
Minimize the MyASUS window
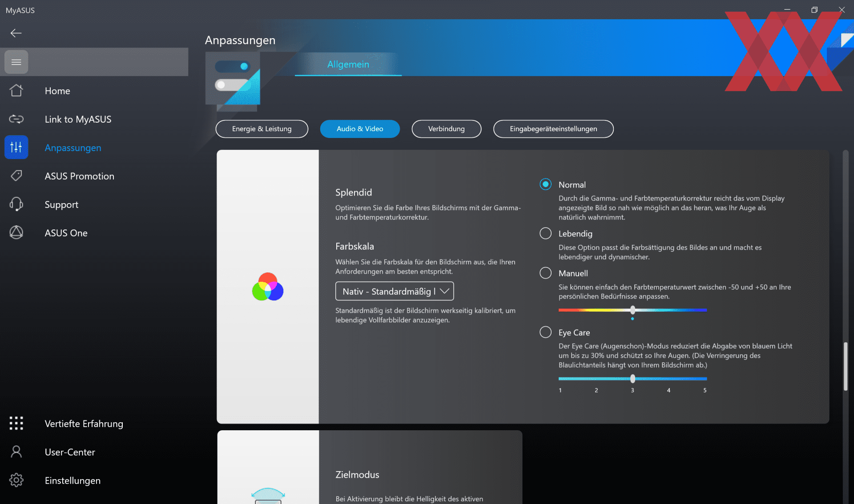point(787,10)
